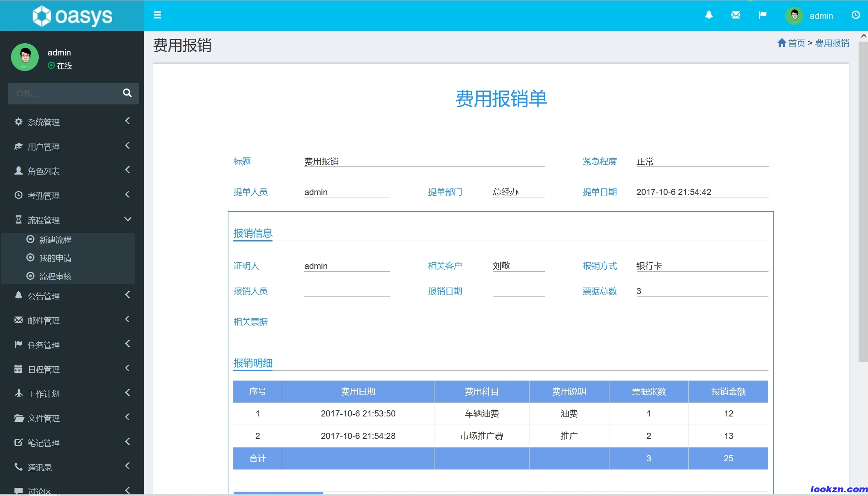Expand the 系统管理 chevron

128,121
